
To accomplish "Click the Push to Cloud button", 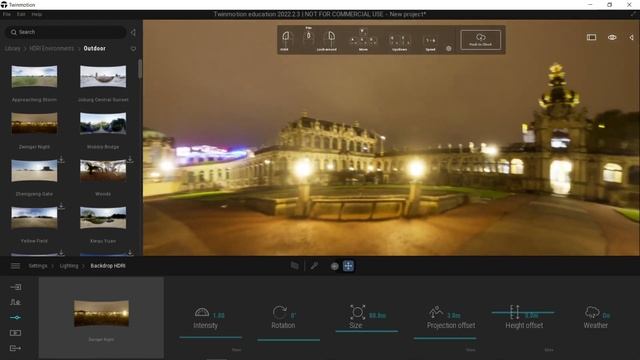I will [x=480, y=40].
